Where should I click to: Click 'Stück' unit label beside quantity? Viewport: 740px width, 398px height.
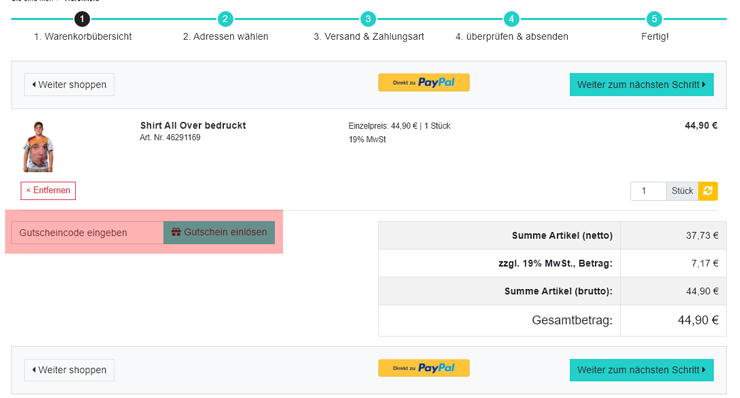click(682, 191)
